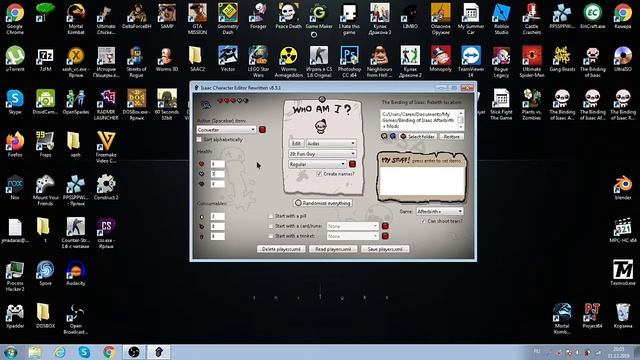Click the red dice next to Active item
Viewport: 640px width, 360px height.
pyautogui.click(x=262, y=130)
